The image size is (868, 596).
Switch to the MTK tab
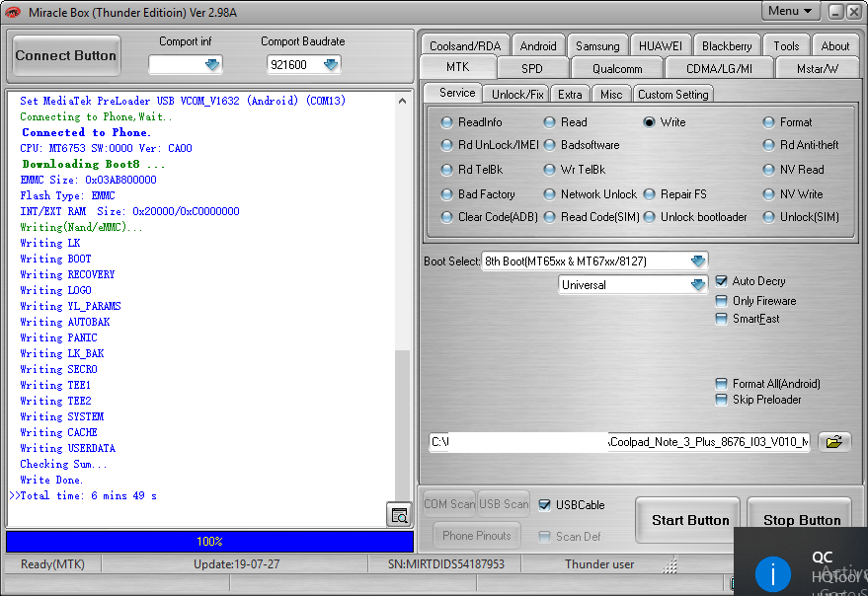point(458,67)
